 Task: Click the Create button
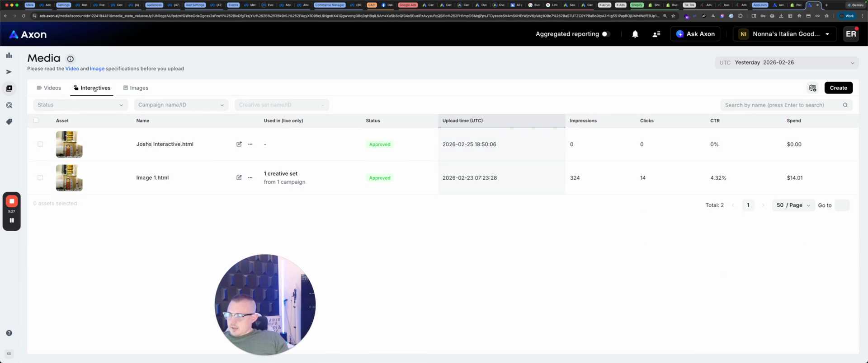click(x=838, y=88)
